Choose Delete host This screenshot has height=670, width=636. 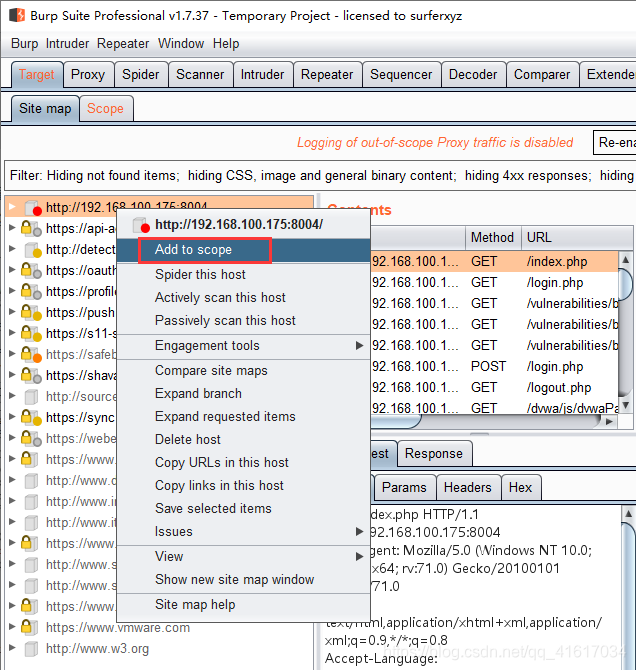click(243, 439)
